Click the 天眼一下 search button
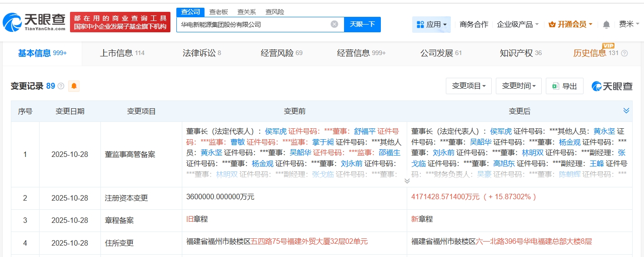Image resolution: width=644 pixels, height=257 pixels. point(362,25)
